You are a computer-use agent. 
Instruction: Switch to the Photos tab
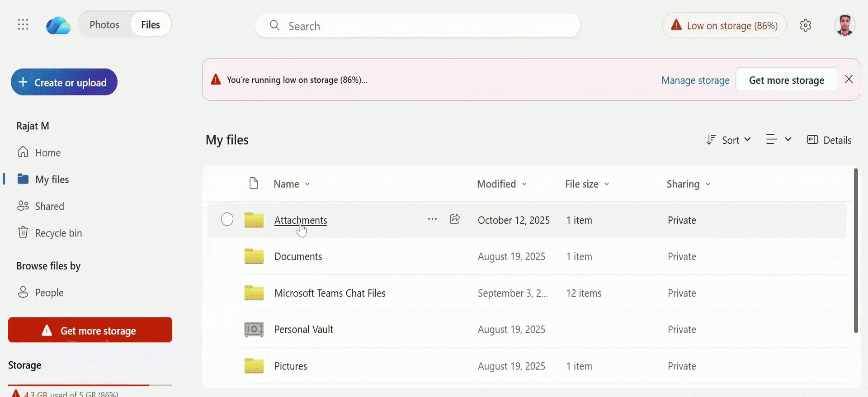click(104, 25)
